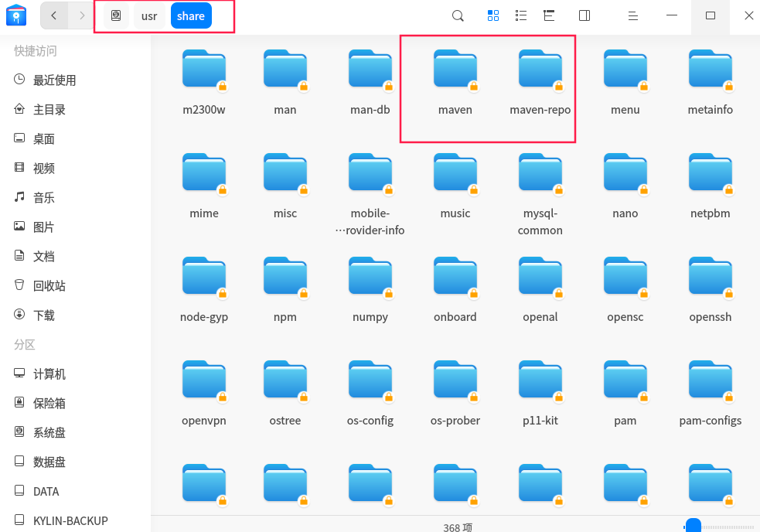Switch to list view
The width and height of the screenshot is (760, 532).
(x=521, y=15)
